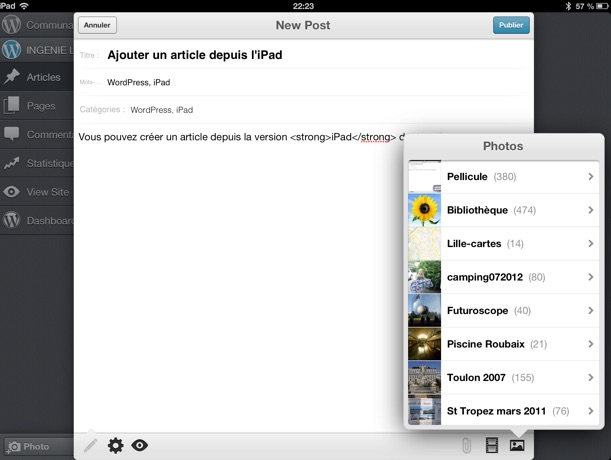Tap the picture icon in bottom toolbar
Screen dimensions: 611x460
(517, 445)
